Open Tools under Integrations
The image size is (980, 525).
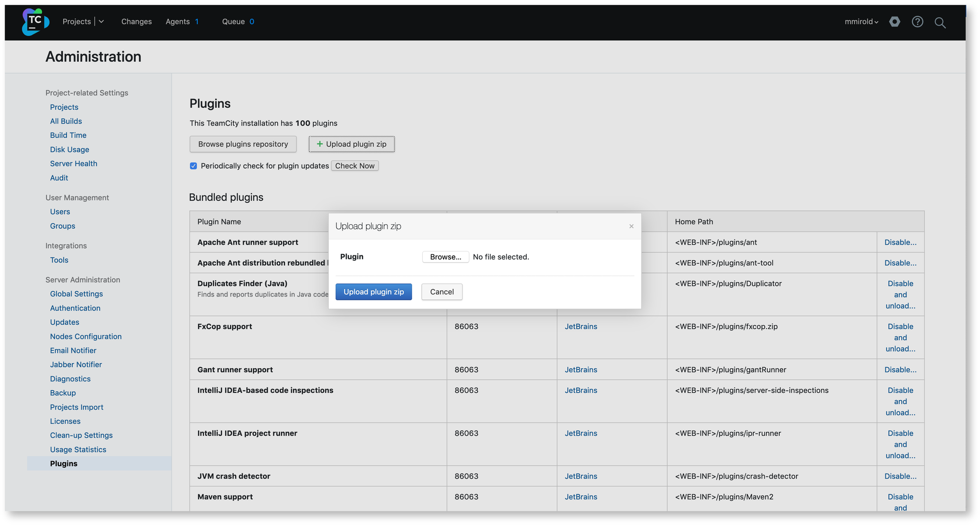(x=59, y=260)
